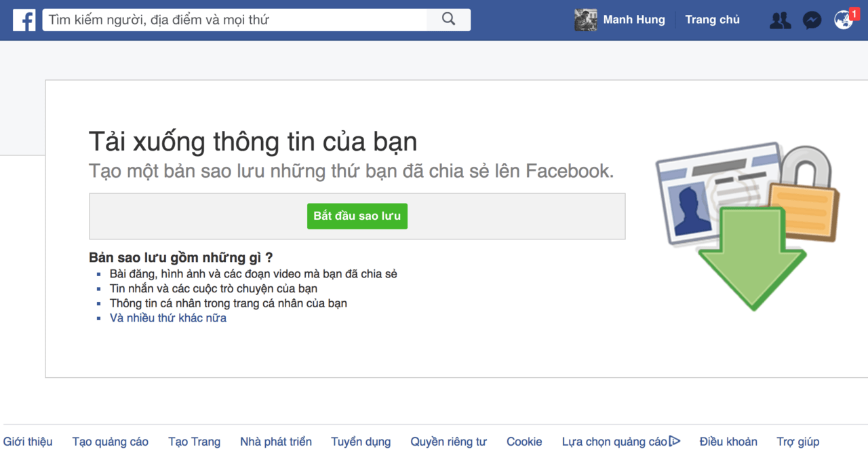Open the Nhà phát triển footer link
The height and width of the screenshot is (462, 868).
(x=276, y=442)
